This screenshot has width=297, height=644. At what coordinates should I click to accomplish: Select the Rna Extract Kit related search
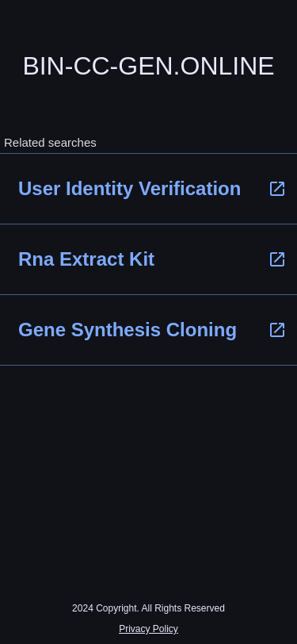coord(149,259)
